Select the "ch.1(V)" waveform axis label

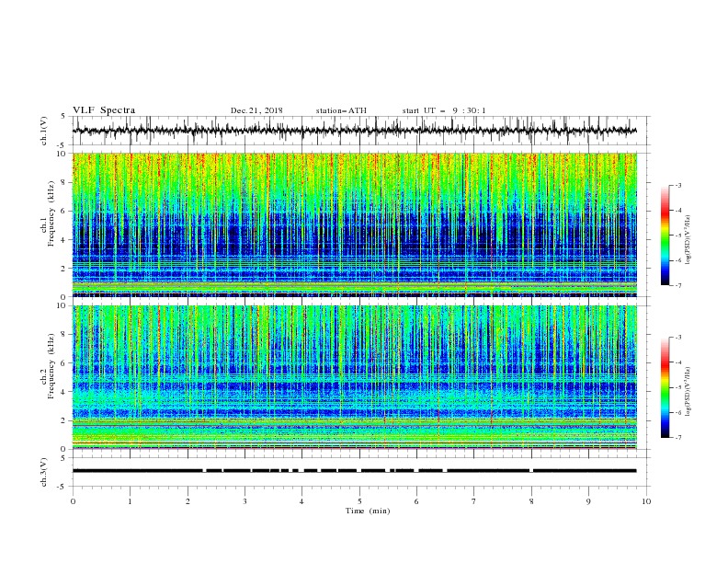click(x=44, y=131)
